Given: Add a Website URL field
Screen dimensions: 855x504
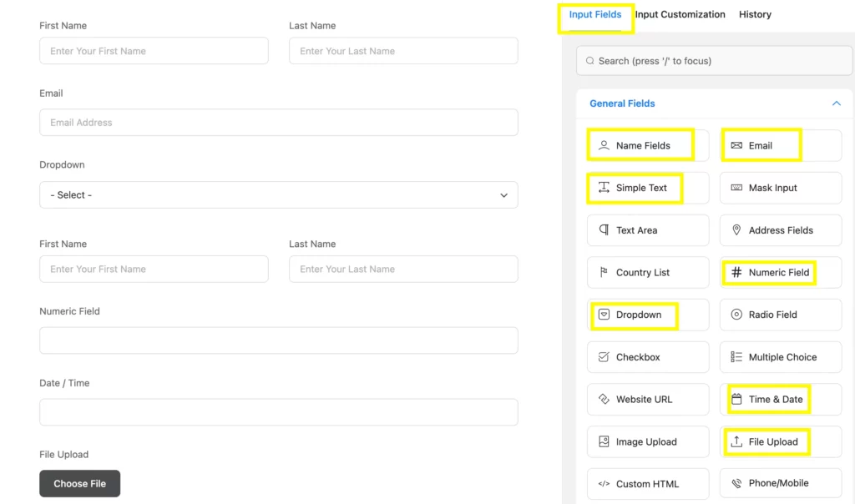Looking at the screenshot, I should [648, 399].
